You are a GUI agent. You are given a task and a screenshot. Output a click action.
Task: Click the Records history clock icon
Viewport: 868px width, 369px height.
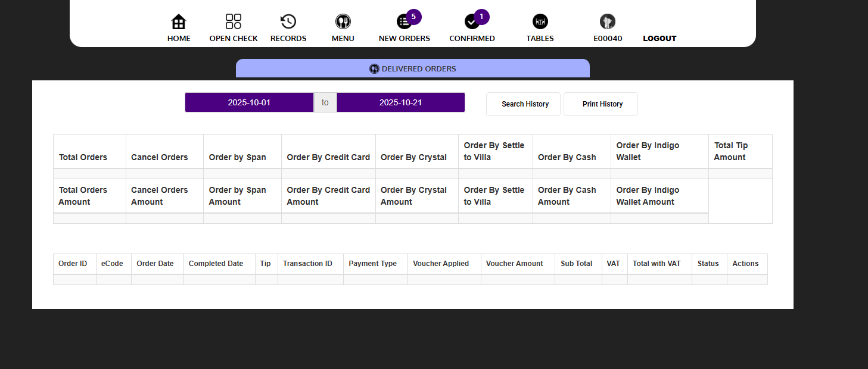point(288,22)
